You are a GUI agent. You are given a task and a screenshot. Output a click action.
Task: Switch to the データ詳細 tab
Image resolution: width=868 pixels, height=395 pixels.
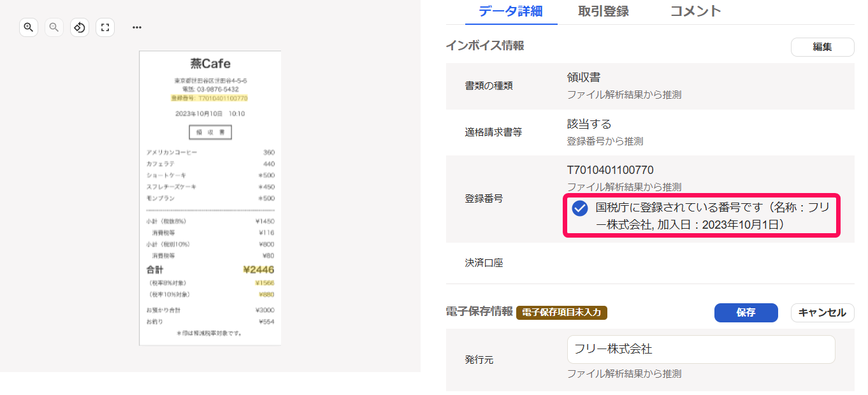click(x=511, y=11)
